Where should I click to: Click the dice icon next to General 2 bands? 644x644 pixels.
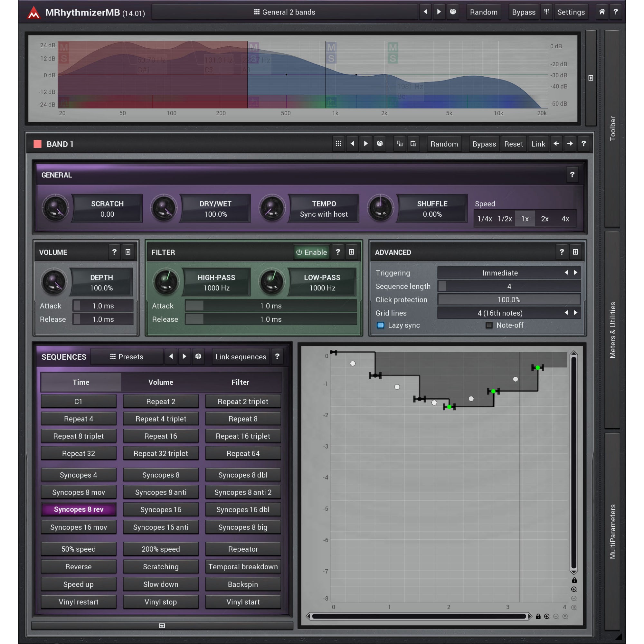tap(453, 12)
